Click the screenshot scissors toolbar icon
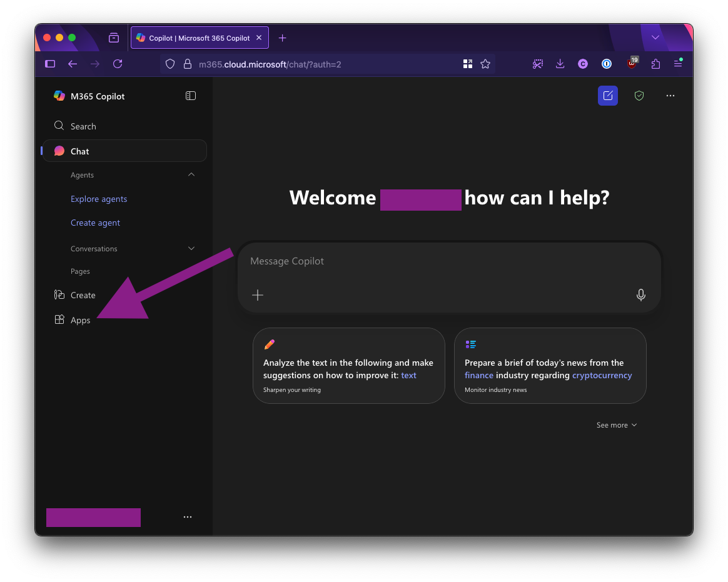 [538, 64]
